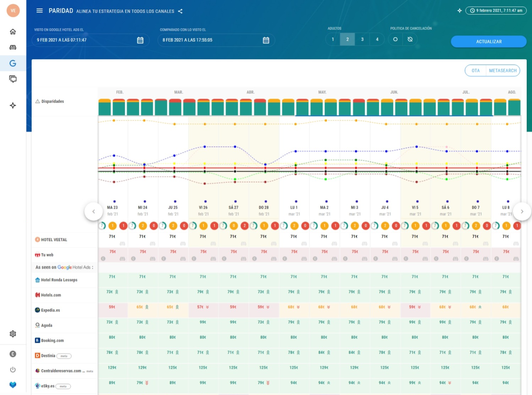The height and width of the screenshot is (395, 532).
Task: Open the reviews chat sidebar icon
Action: pos(13,79)
